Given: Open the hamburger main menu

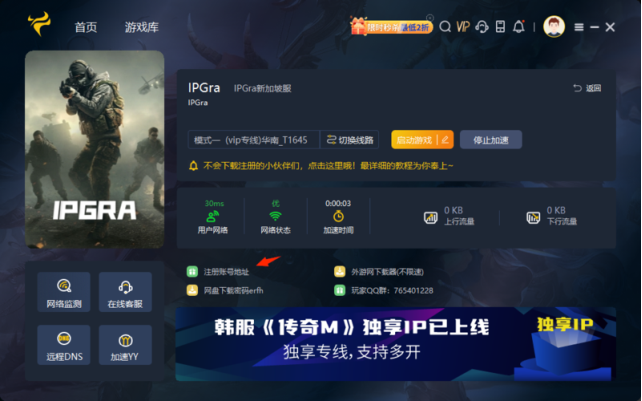Looking at the screenshot, I should (579, 27).
